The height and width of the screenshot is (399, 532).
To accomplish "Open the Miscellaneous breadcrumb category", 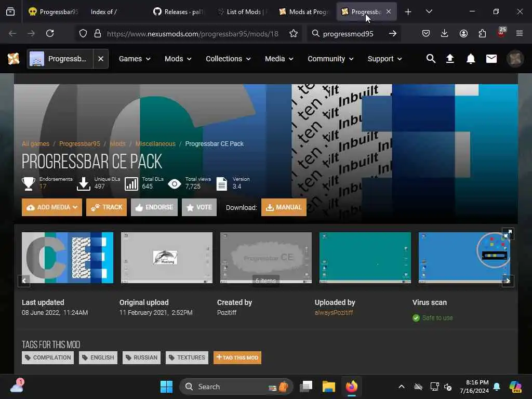I will 155,144.
